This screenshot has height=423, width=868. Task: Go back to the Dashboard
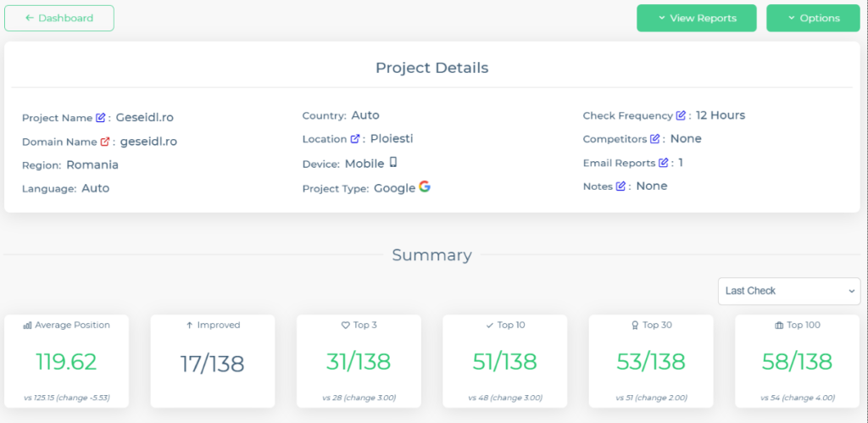[59, 18]
